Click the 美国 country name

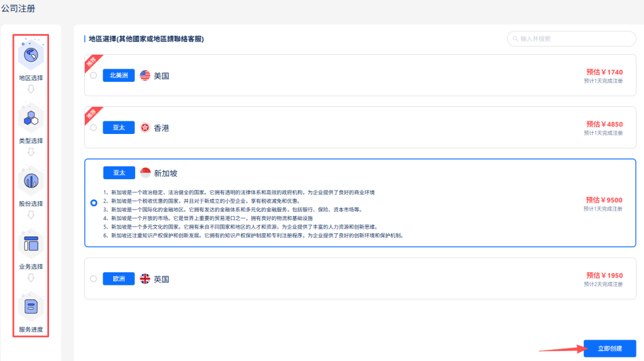tap(162, 76)
